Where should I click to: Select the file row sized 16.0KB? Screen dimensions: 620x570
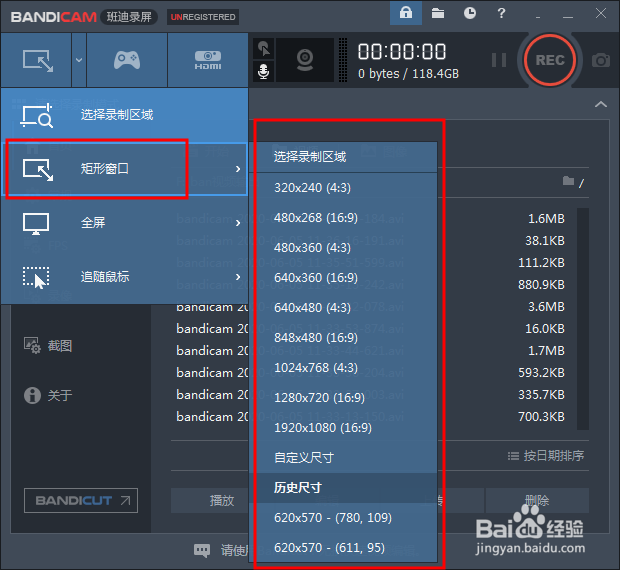[x=370, y=329]
